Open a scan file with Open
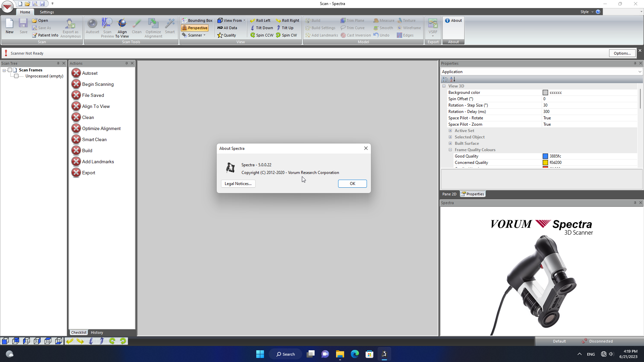 pos(40,20)
